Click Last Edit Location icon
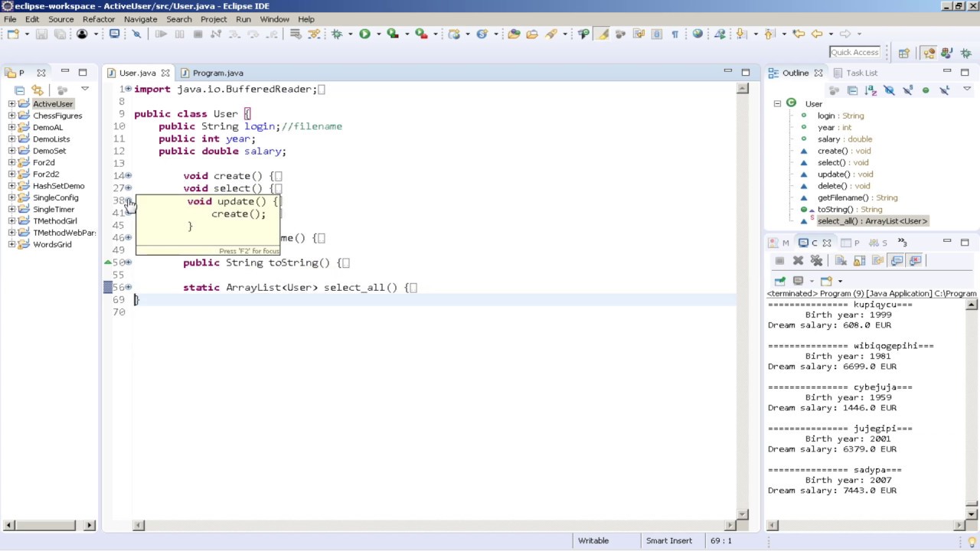This screenshot has height=551, width=980. click(799, 34)
